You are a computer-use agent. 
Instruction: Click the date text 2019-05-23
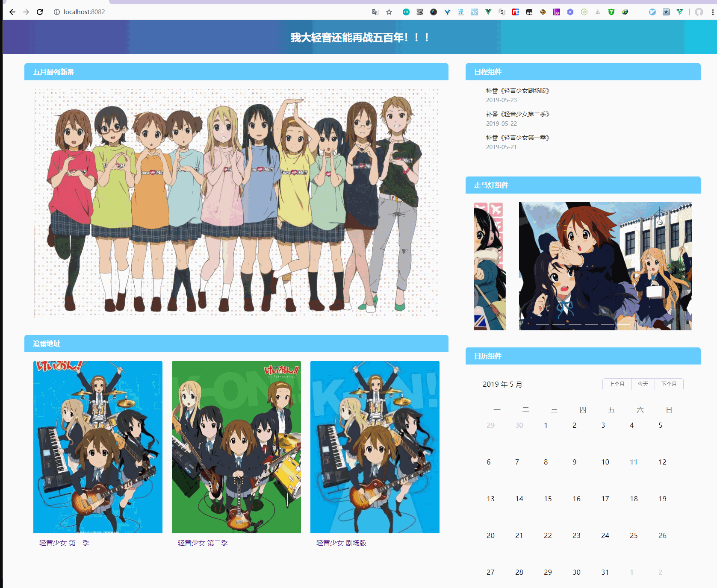pos(502,100)
